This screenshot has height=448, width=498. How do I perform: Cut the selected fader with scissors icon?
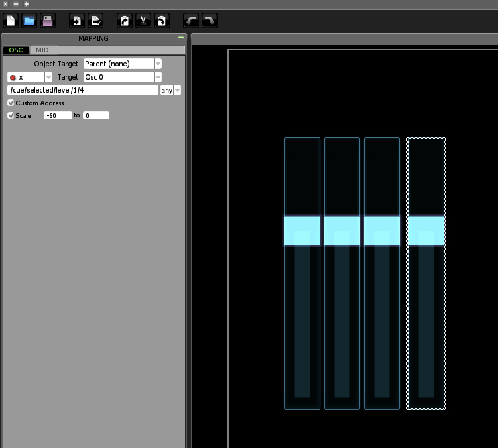[x=143, y=21]
